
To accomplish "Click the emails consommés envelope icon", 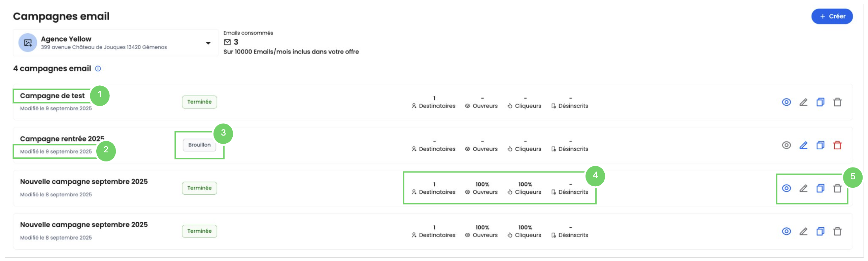I will (228, 42).
